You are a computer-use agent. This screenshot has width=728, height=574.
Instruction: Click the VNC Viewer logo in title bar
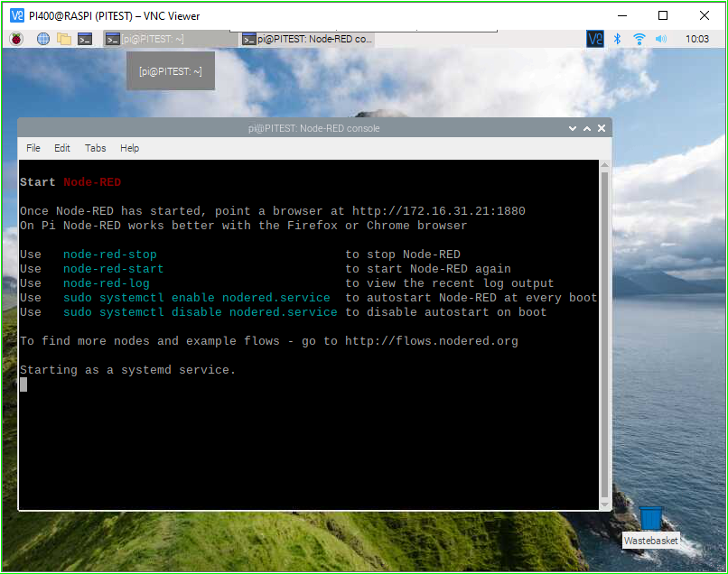17,15
